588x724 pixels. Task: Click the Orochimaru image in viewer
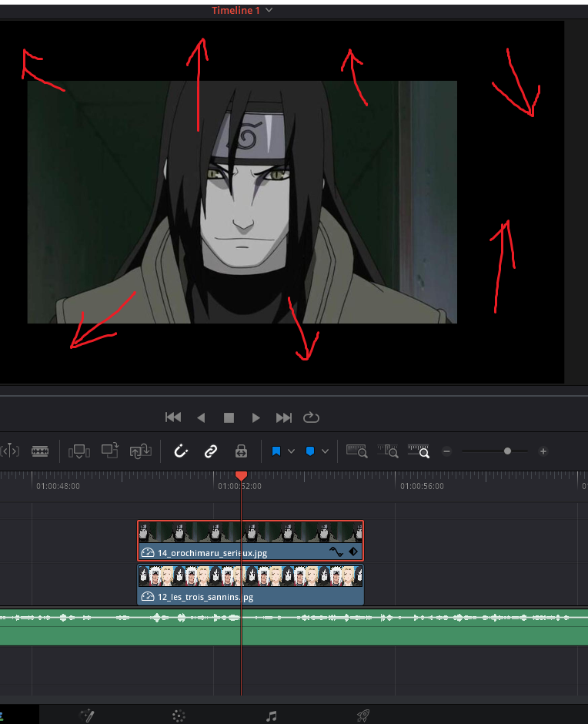242,203
